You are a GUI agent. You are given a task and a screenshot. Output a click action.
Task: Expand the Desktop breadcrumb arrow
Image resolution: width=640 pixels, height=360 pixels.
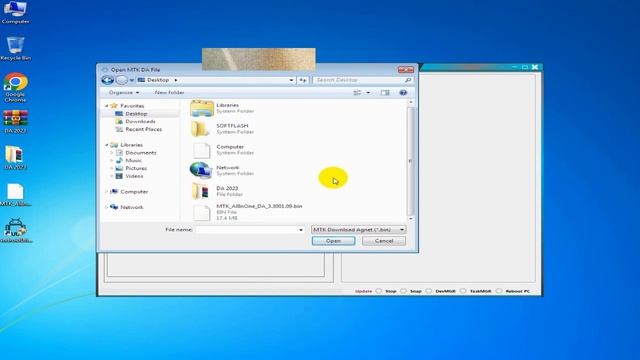(176, 80)
